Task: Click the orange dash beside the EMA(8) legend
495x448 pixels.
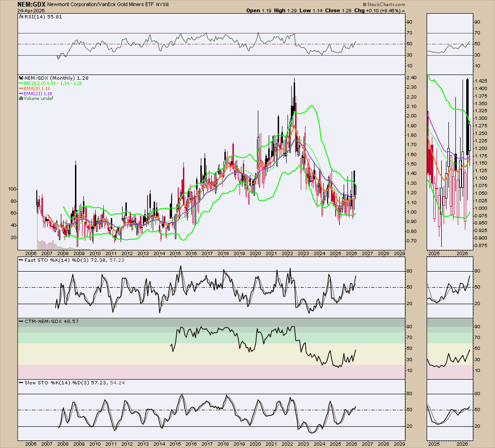Action: pyautogui.click(x=21, y=88)
